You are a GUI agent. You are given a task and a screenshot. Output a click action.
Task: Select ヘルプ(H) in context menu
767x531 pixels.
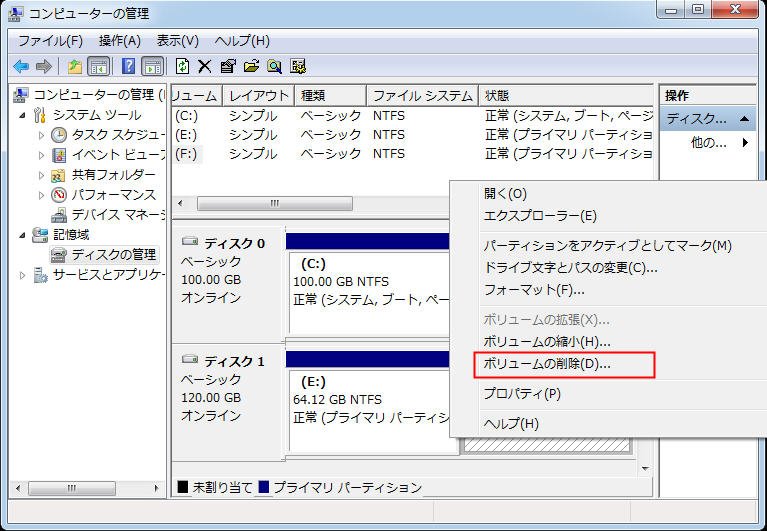coord(511,423)
